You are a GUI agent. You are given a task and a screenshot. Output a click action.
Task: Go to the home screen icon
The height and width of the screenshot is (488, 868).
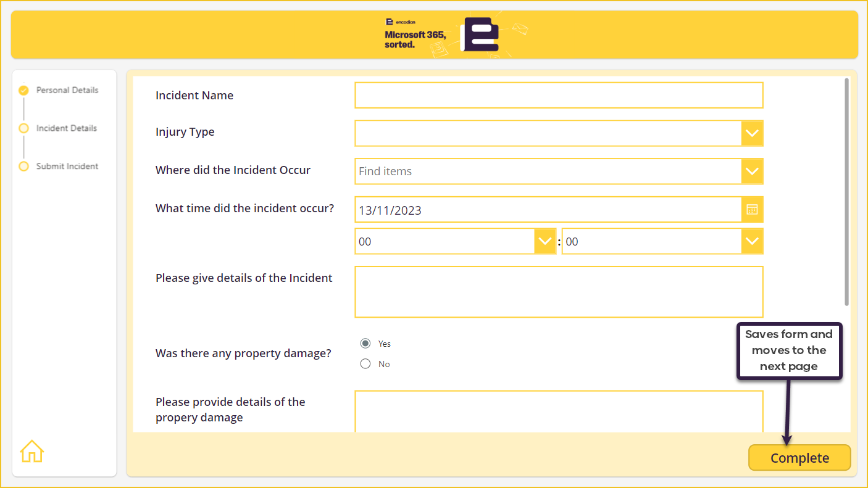click(x=32, y=452)
